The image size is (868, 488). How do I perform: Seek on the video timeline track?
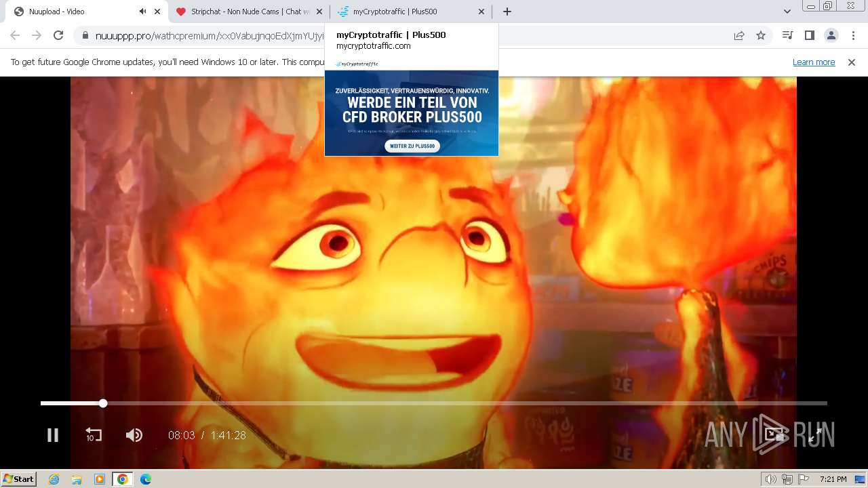434,403
